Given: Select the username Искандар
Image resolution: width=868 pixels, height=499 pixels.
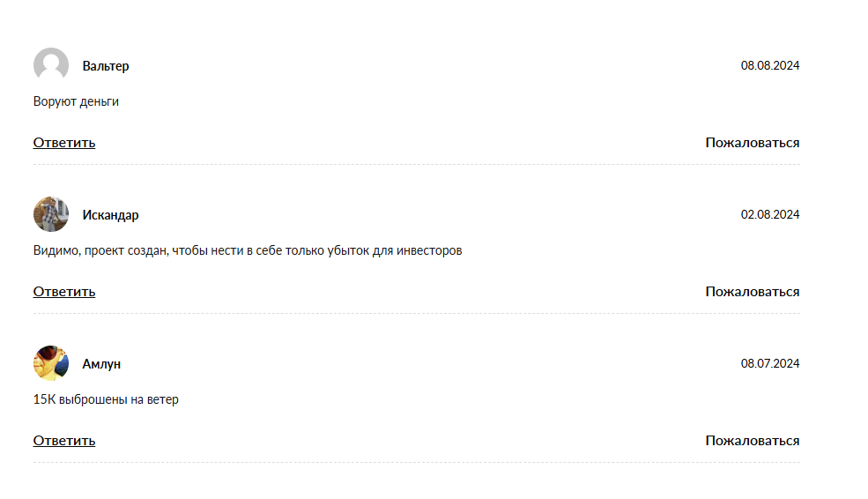Looking at the screenshot, I should (x=111, y=215).
